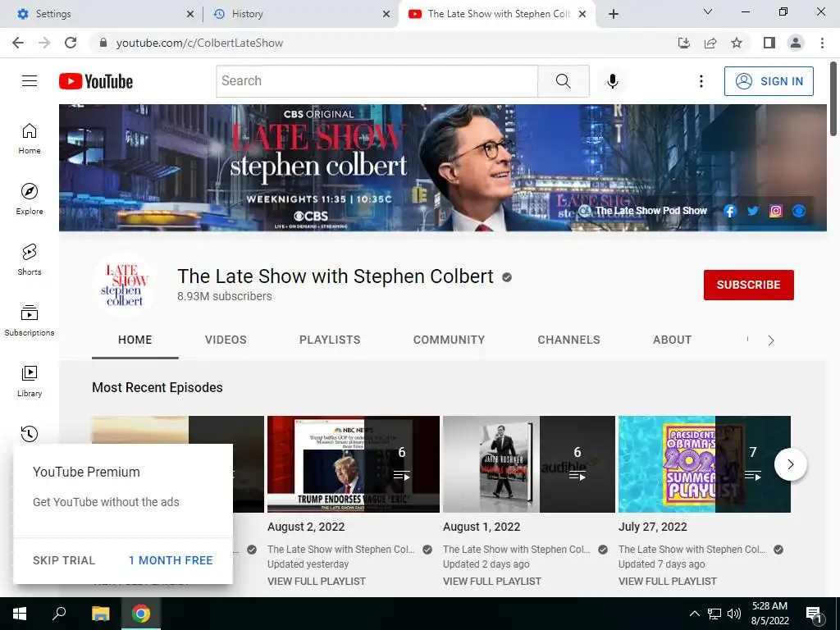
Task: Go to Home in sidebar
Action: click(x=30, y=139)
